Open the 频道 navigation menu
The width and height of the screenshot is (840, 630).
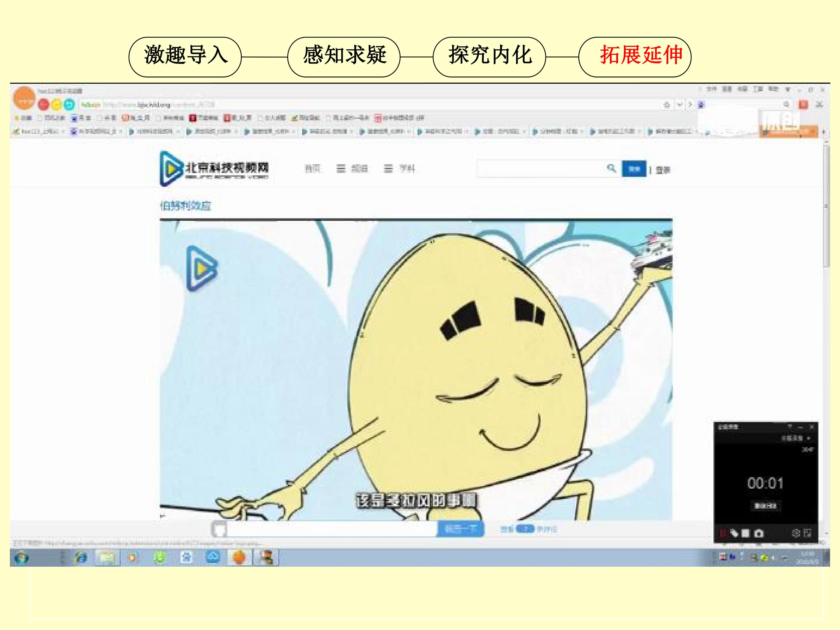pyautogui.click(x=352, y=169)
